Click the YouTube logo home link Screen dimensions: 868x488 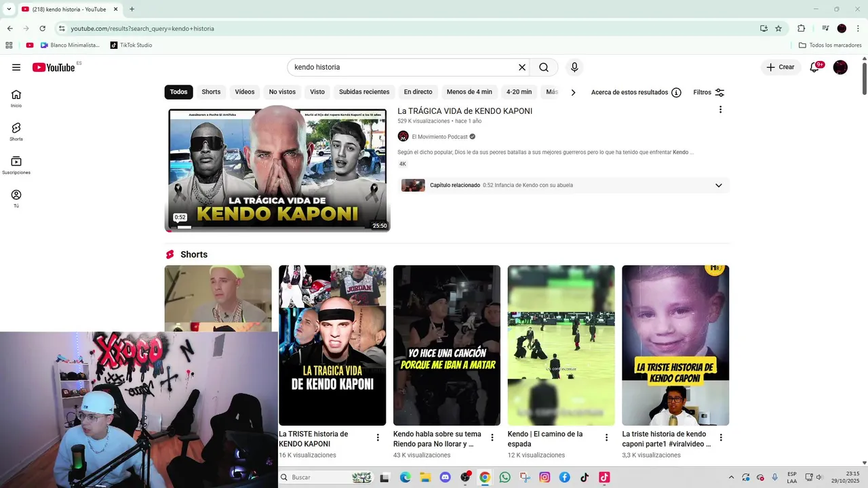[x=53, y=67]
